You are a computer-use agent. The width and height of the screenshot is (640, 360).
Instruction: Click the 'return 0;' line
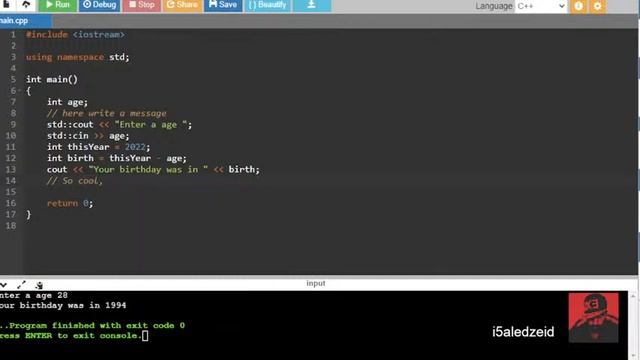[70, 203]
